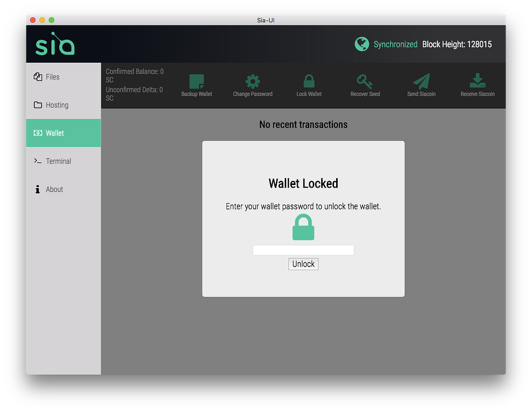The height and width of the screenshot is (412, 532).
Task: Close the Sia-UI window
Action: (x=33, y=20)
